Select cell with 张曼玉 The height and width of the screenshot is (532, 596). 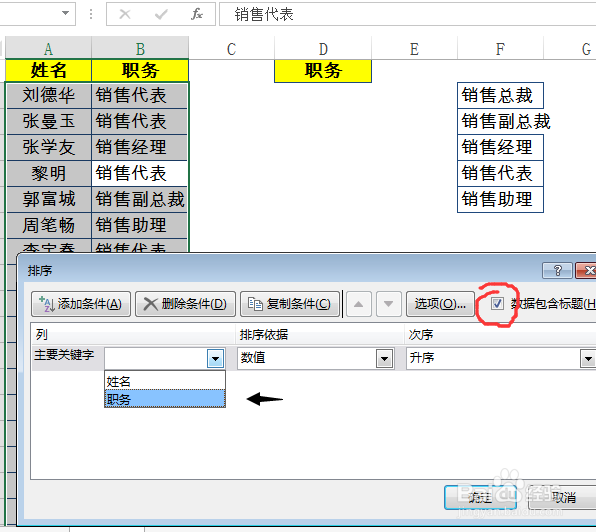(49, 121)
